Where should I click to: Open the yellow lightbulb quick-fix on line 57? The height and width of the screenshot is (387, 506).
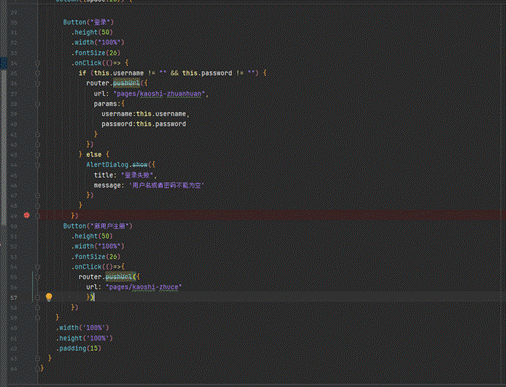pos(49,297)
